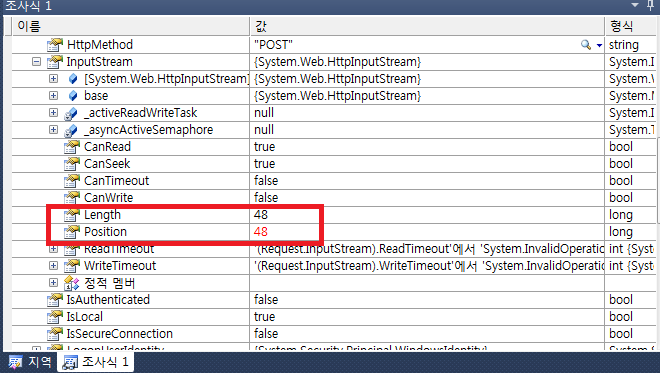Viewport: 660px width, 373px height.
Task: Expand the WriteTimeout node
Action: 53,266
